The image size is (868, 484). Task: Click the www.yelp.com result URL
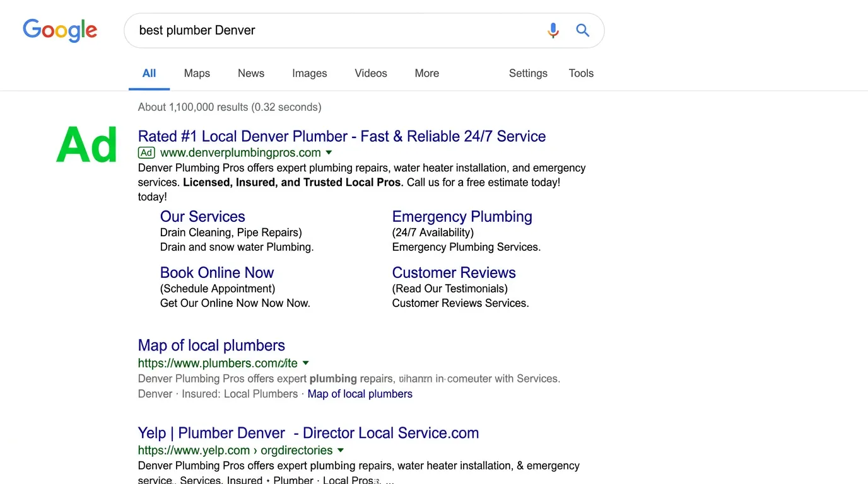(x=235, y=450)
